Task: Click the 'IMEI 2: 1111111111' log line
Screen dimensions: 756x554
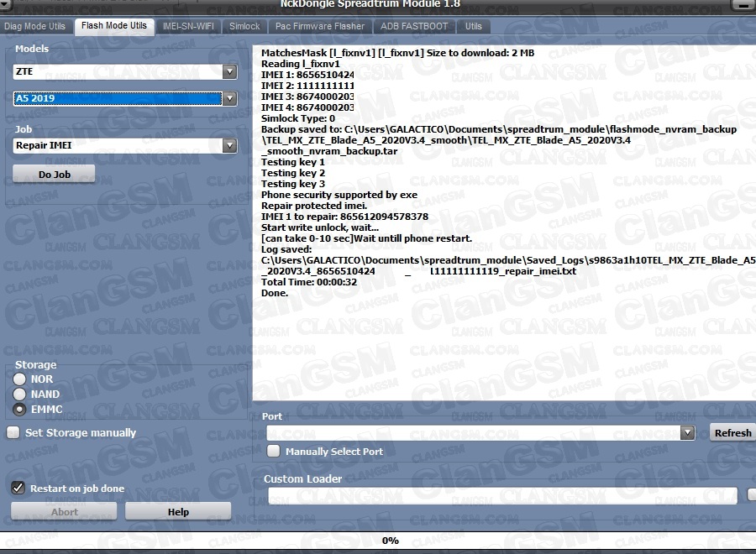Action: [x=307, y=86]
